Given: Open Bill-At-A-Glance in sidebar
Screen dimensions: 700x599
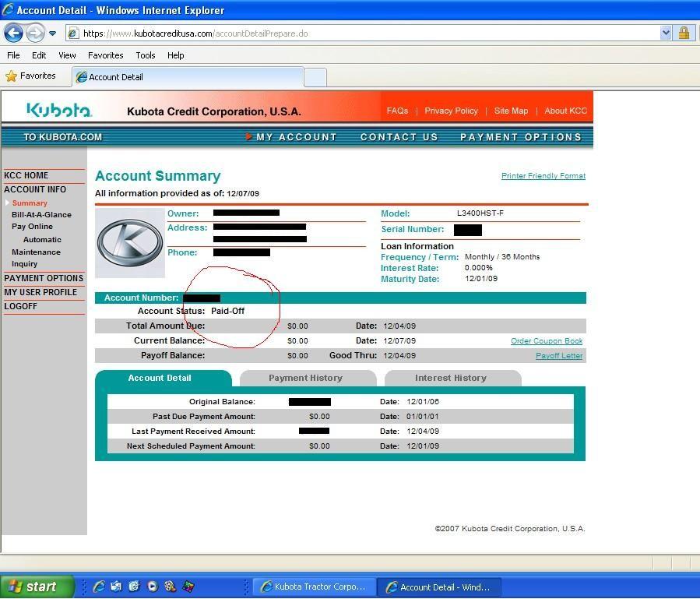Looking at the screenshot, I should click(x=41, y=214).
